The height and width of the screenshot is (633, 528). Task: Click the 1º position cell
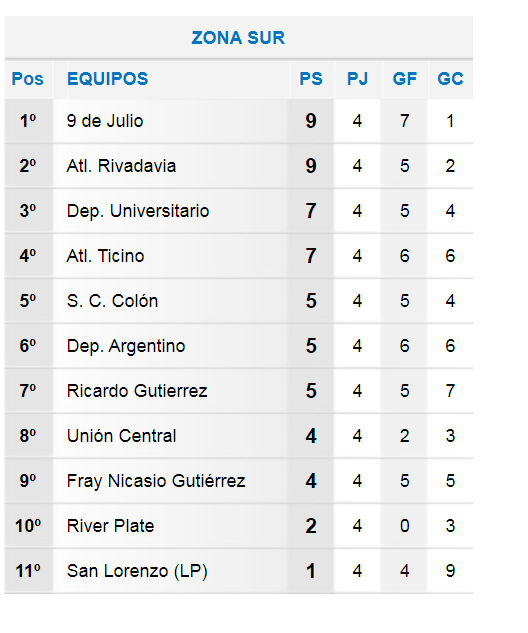pyautogui.click(x=28, y=121)
